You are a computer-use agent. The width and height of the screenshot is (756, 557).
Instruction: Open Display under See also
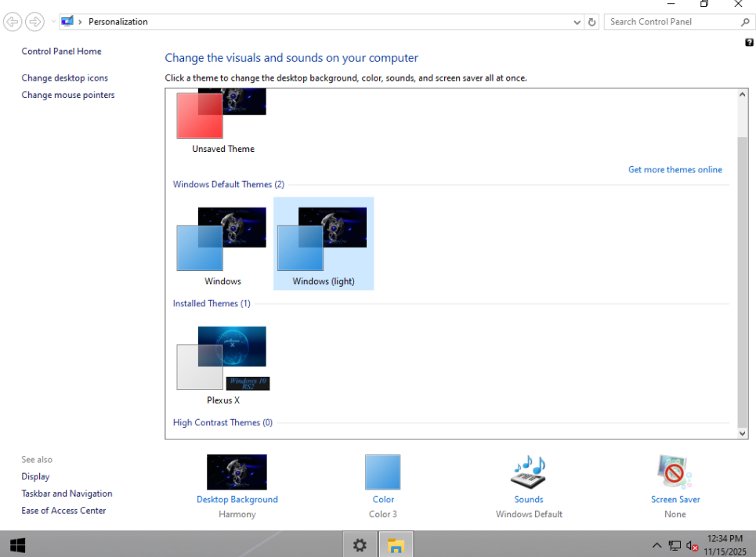point(35,476)
